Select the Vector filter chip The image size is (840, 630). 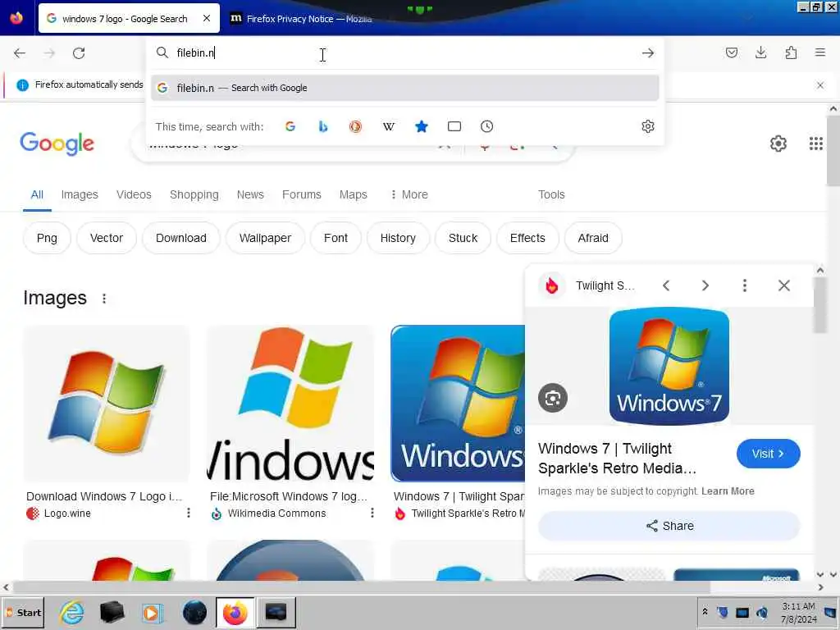107,238
